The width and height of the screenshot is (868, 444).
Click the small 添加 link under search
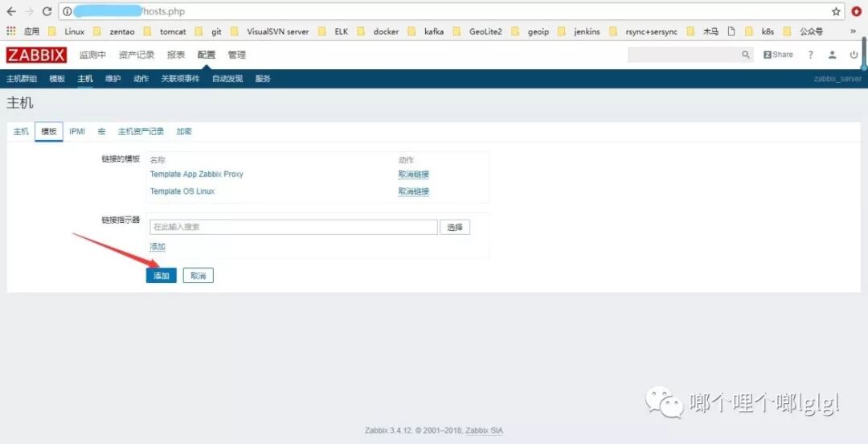pos(158,247)
